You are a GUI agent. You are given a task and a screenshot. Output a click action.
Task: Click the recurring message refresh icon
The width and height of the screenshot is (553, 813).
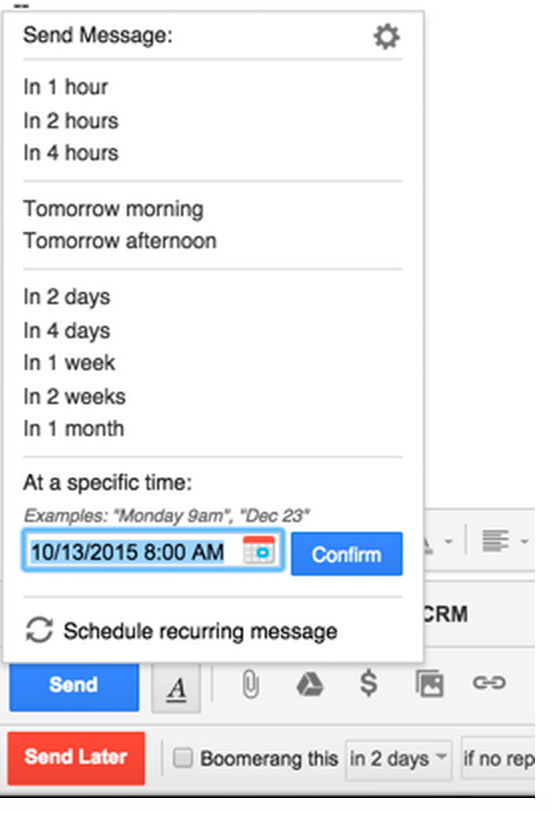coord(39,629)
